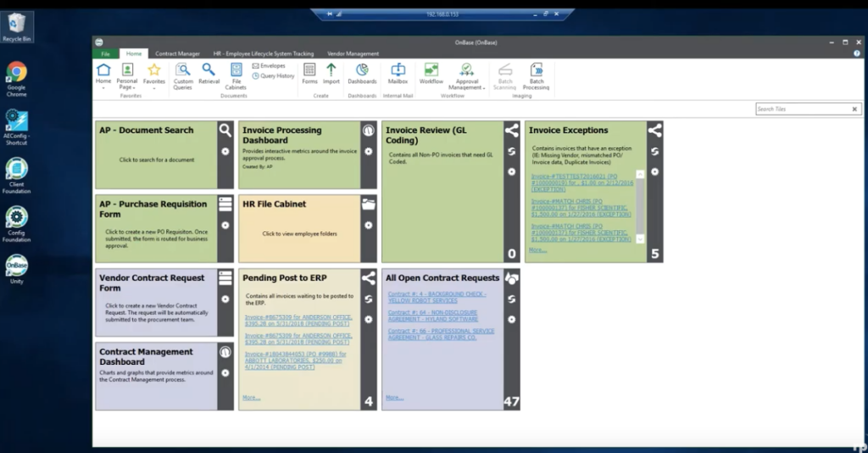Viewport: 868px width, 453px height.
Task: Click the Retrieval magnifier icon
Action: click(x=209, y=74)
